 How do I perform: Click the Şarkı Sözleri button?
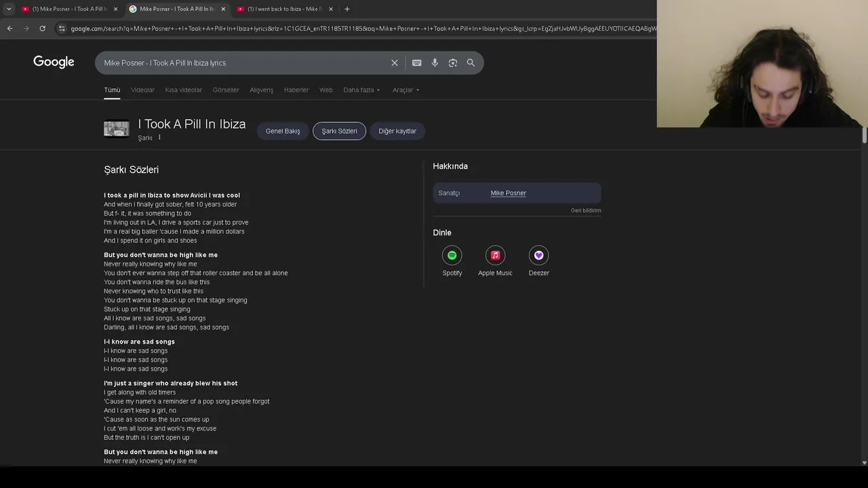pyautogui.click(x=339, y=131)
